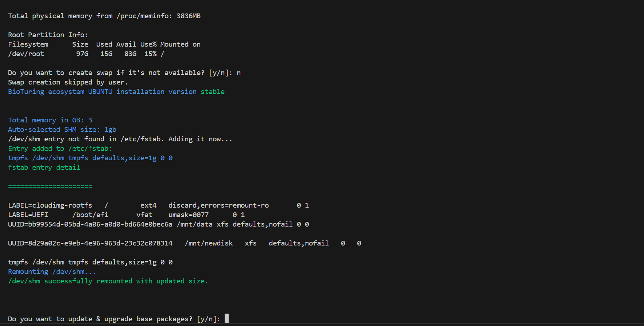Screen dimensions: 644x326
Task: Click 'Auto-selected SHM size: 1gb' line
Action: click(x=62, y=130)
